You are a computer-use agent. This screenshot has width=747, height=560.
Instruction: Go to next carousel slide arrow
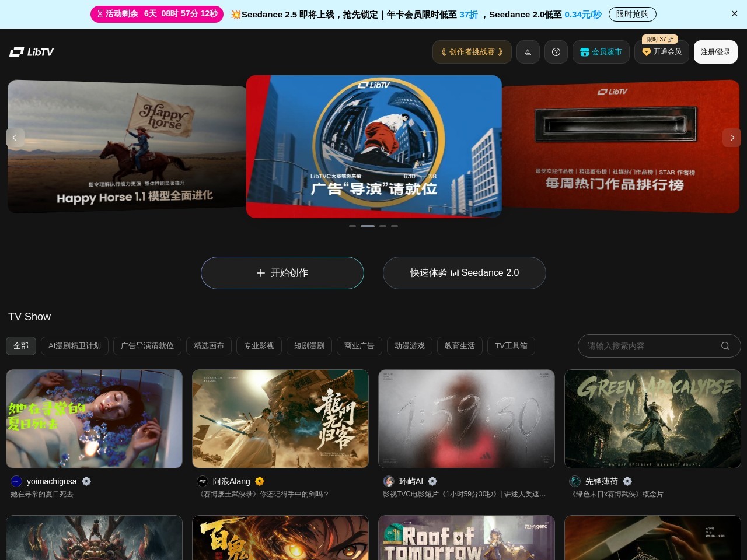point(732,138)
